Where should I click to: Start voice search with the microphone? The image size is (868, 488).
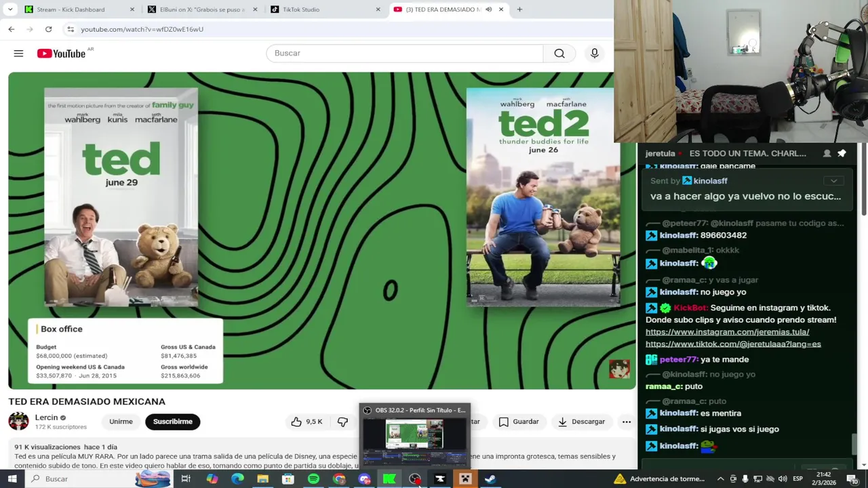[x=594, y=53]
